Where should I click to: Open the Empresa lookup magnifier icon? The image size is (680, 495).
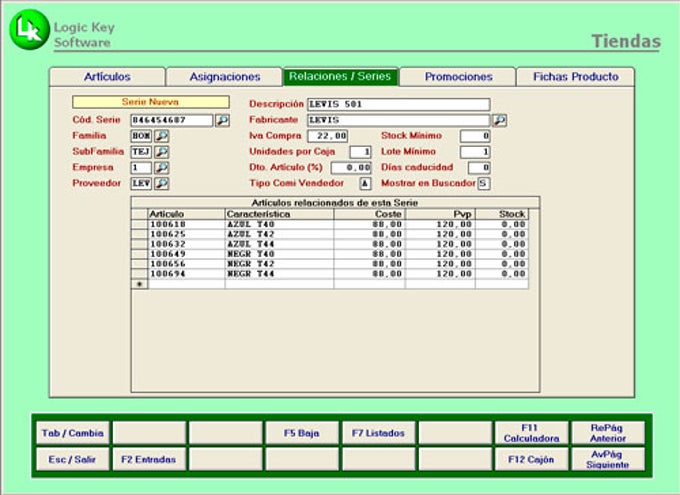click(x=162, y=167)
